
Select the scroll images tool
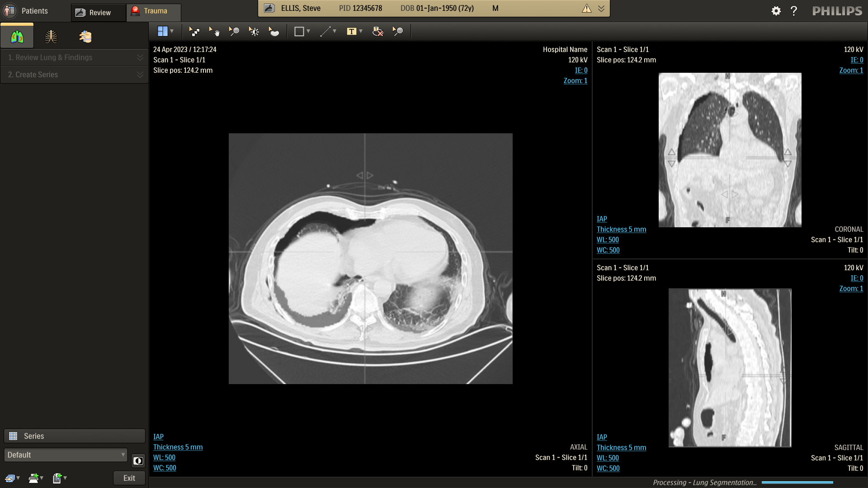click(x=194, y=31)
